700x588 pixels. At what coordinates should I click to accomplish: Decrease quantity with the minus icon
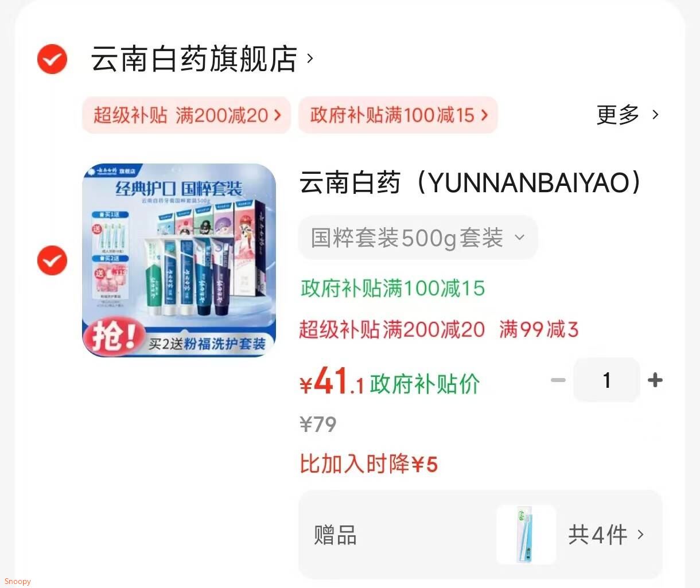pos(558,380)
